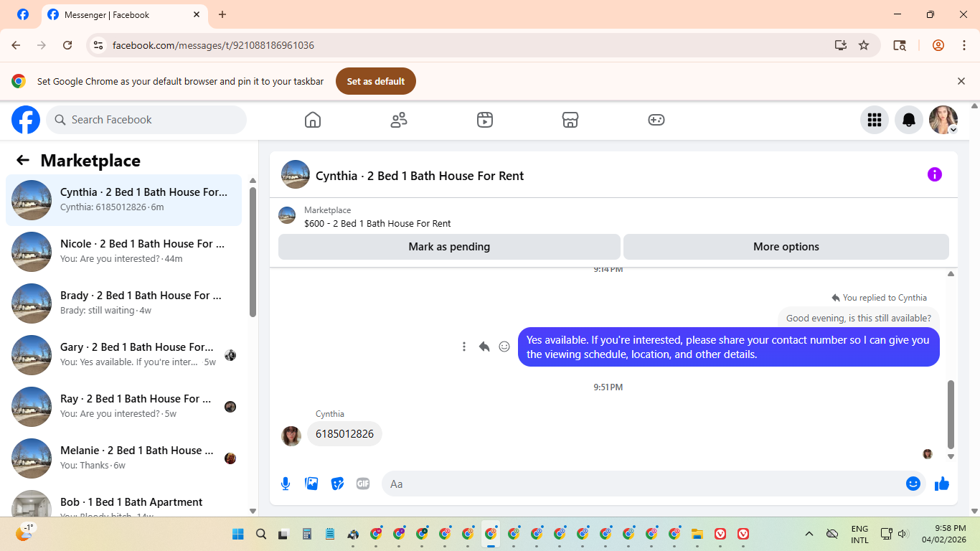Click Mark as pending button
Viewport: 980px width, 551px height.
[449, 247]
